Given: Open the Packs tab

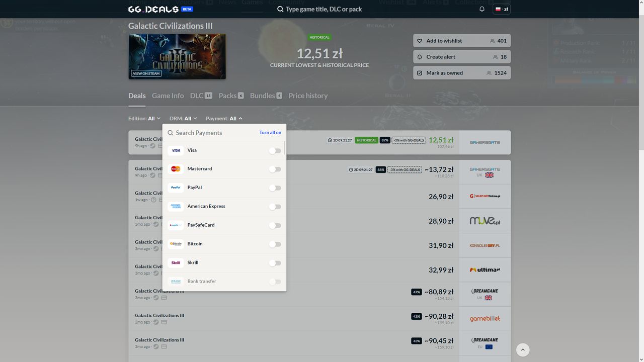Looking at the screenshot, I should [231, 96].
